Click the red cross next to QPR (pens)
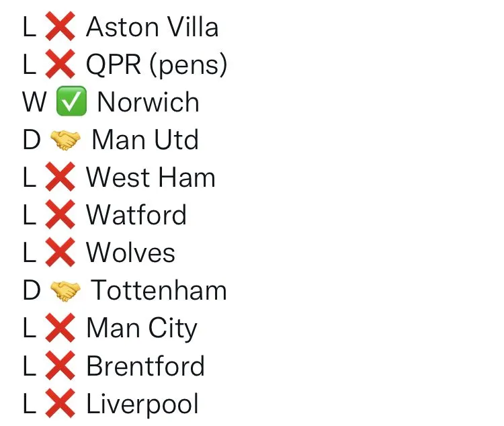Image resolution: width=504 pixels, height=426 pixels. pyautogui.click(x=60, y=64)
